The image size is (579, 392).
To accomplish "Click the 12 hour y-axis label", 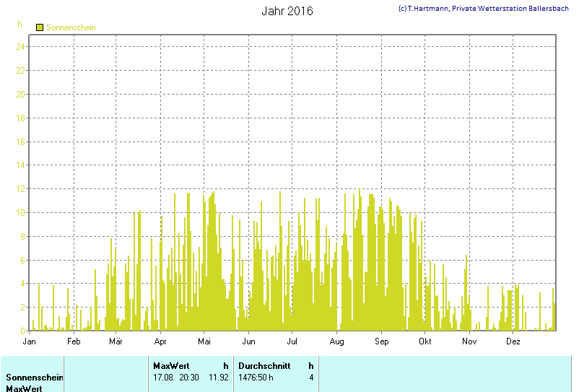I will pos(21,189).
